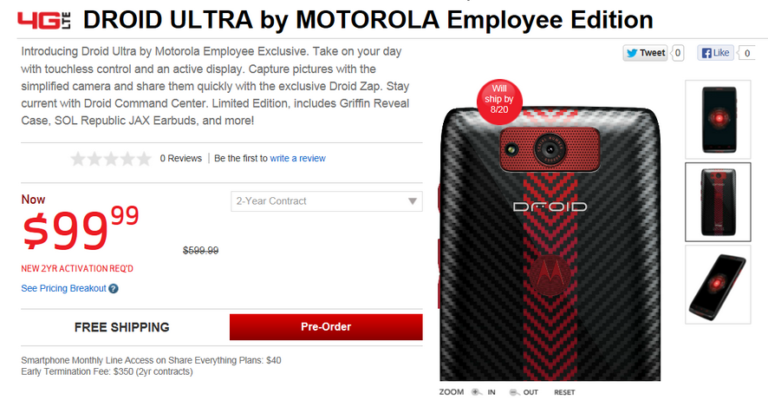Click RESET zoom control
Viewport: 768px width, 407px height.
coord(564,392)
